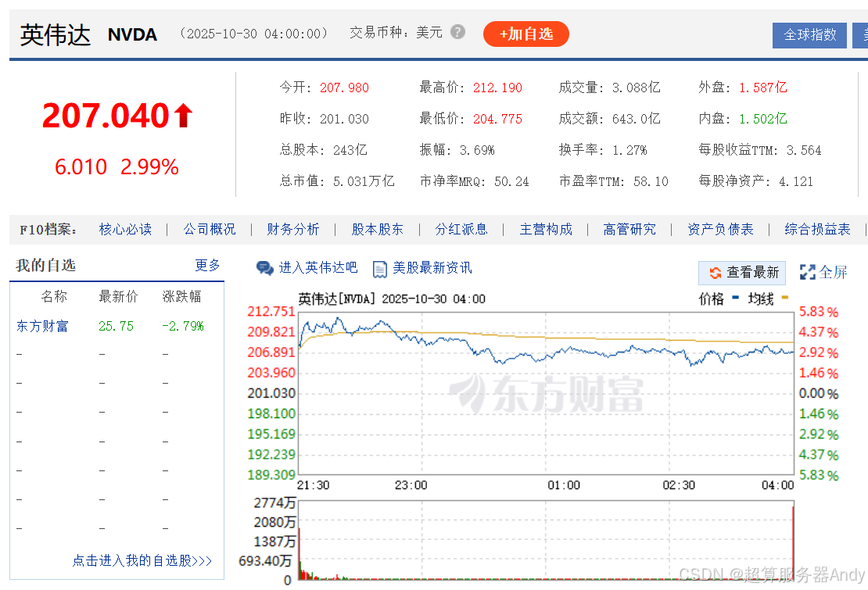Open the 公司概况 F10 tab
Image resolution: width=868 pixels, height=590 pixels.
pyautogui.click(x=210, y=230)
